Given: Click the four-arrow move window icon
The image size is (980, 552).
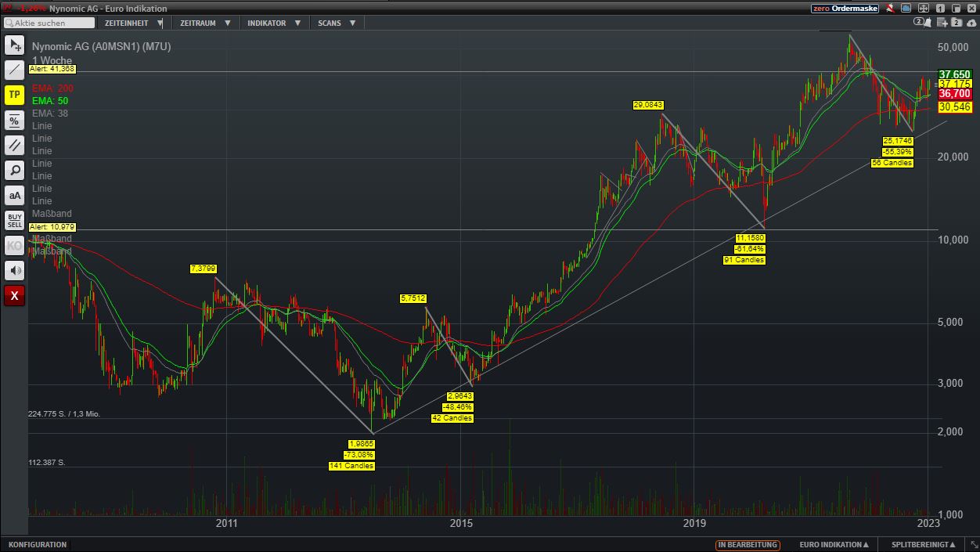Looking at the screenshot, I should click(x=924, y=9).
